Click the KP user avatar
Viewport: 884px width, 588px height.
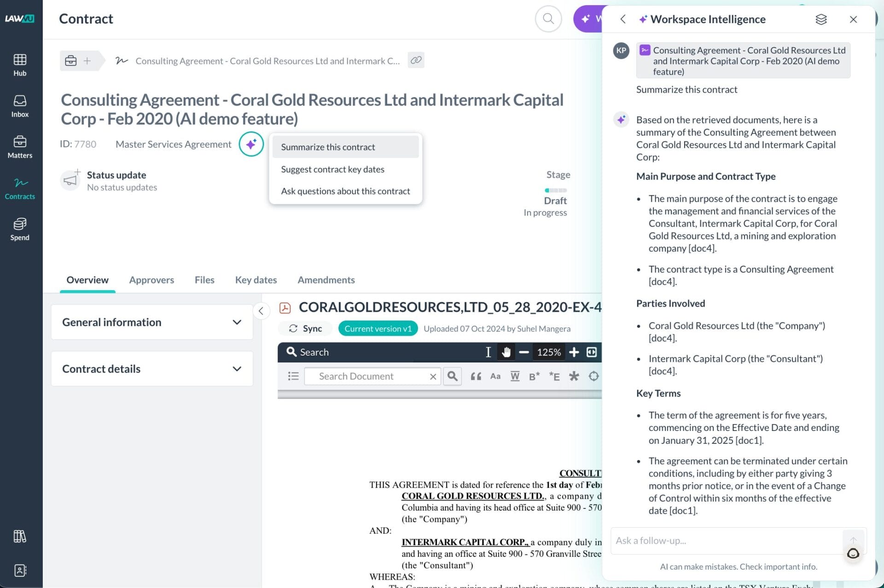pos(621,51)
